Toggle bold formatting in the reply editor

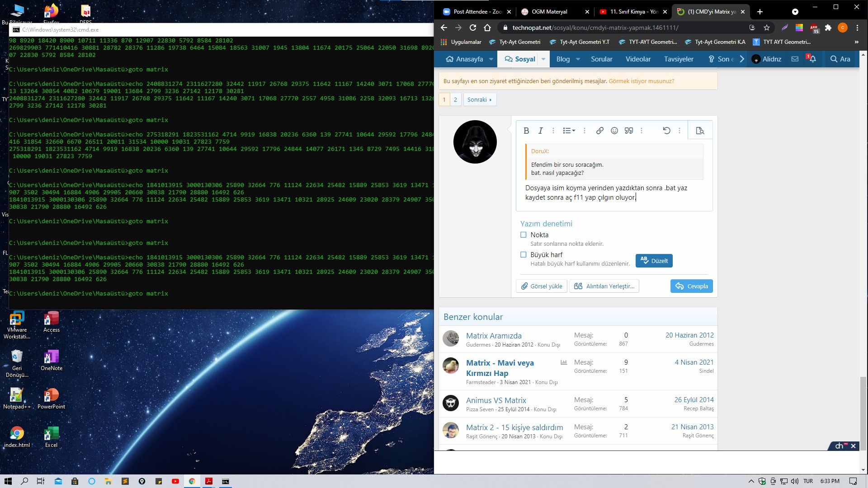pyautogui.click(x=526, y=131)
